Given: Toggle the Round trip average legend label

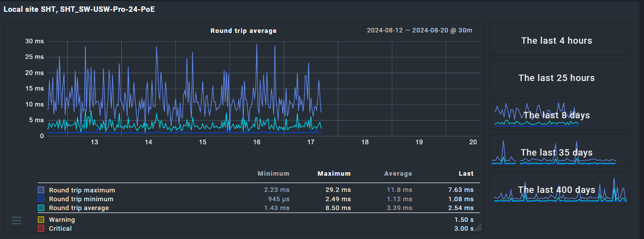Looking at the screenshot, I should [x=79, y=208].
